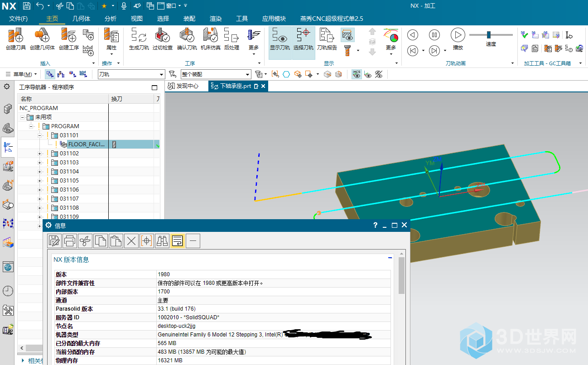This screenshot has width=588, height=365.
Task: Click the step backward triangle button
Action: click(413, 35)
